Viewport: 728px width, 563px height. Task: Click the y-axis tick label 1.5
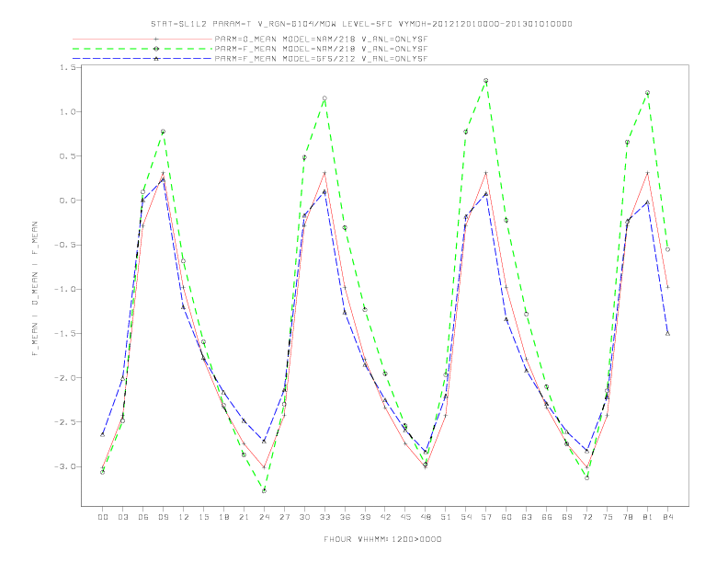coord(67,67)
